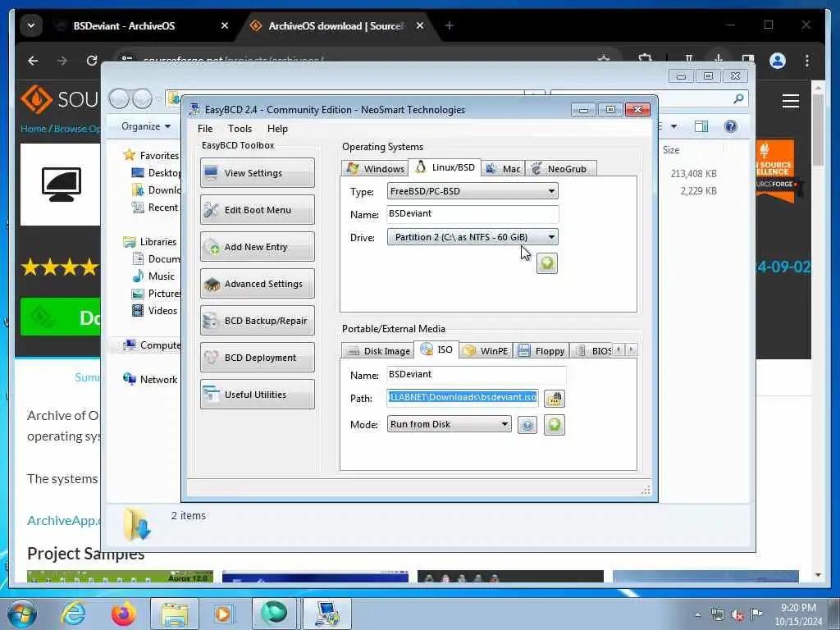840x630 pixels.
Task: Click the Linux/BSD Name field with BSDeviant
Action: click(472, 214)
